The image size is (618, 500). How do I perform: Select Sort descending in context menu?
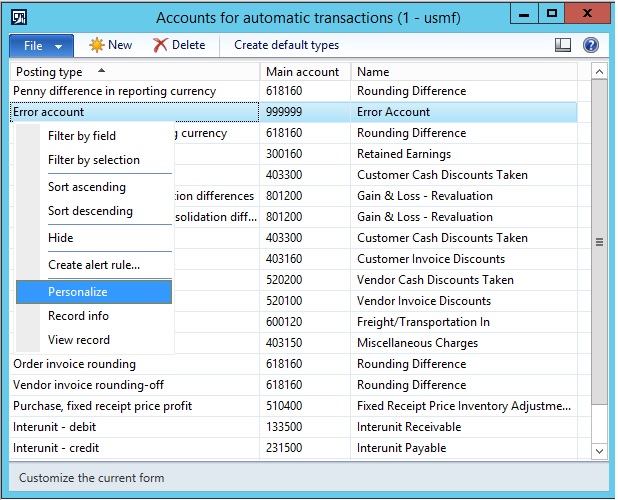pyautogui.click(x=90, y=211)
